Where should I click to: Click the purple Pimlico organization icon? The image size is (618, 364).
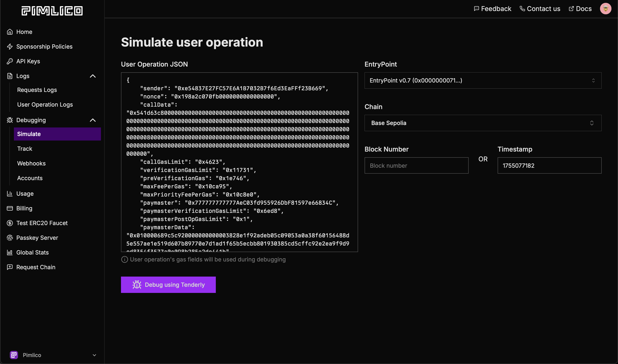pos(14,355)
